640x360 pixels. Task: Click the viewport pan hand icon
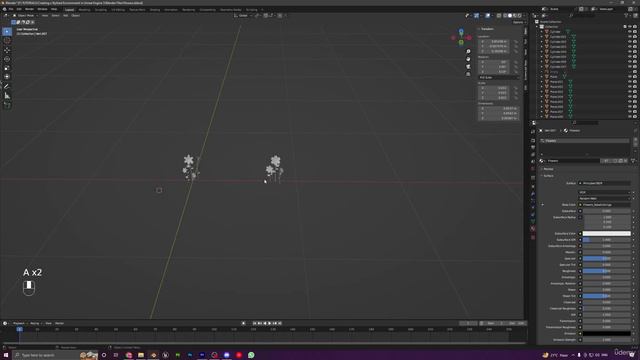[468, 59]
